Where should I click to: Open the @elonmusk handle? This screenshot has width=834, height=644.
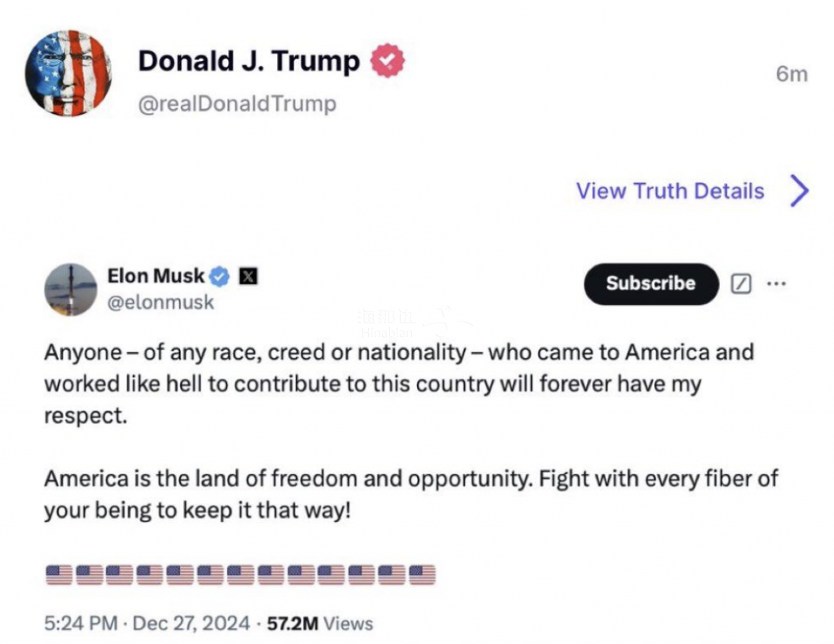160,302
